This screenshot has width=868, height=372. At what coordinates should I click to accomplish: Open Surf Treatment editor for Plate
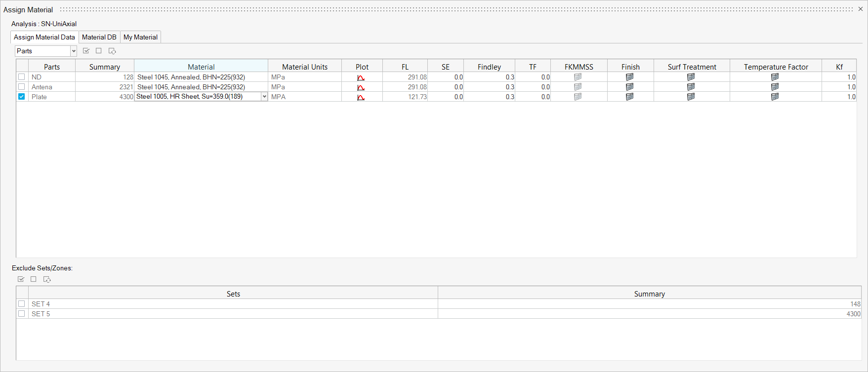691,97
